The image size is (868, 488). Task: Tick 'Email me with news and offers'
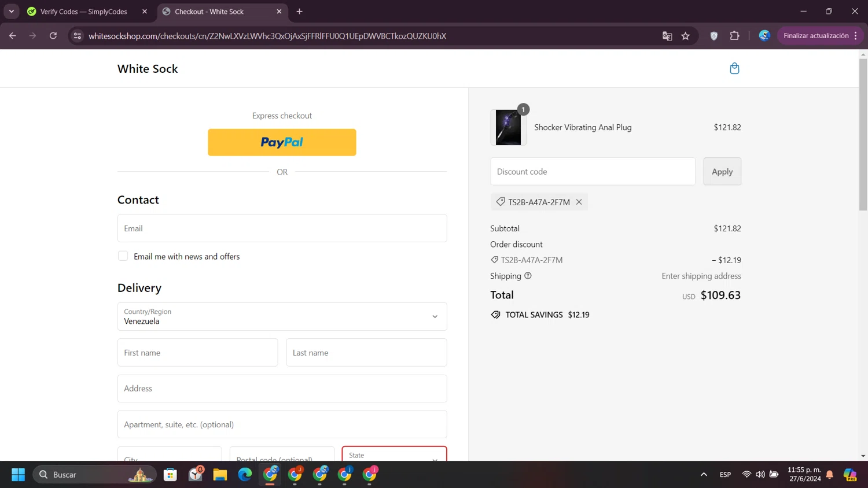[123, 256]
